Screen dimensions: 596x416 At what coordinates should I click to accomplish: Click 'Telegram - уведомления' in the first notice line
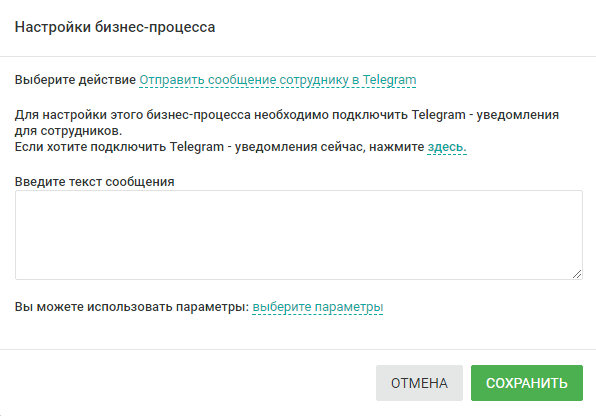(485, 115)
